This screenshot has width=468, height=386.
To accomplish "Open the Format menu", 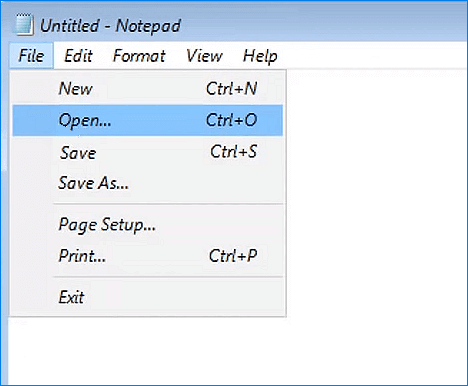I will point(139,55).
